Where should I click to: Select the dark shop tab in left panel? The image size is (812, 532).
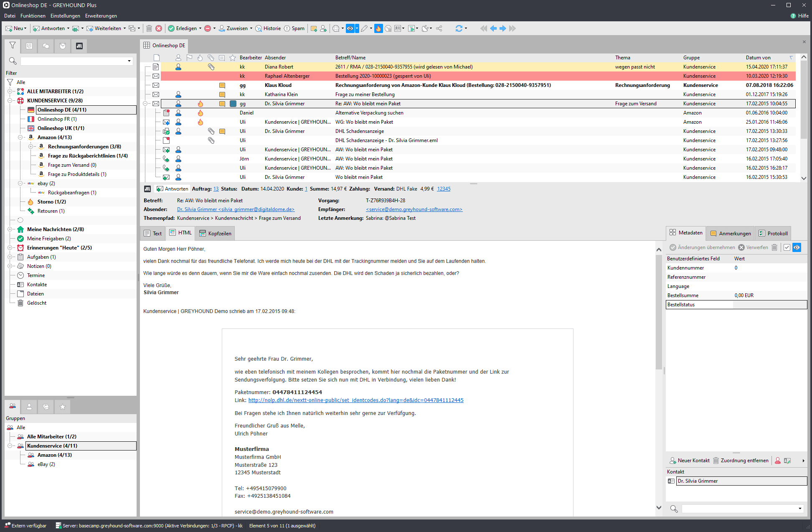(79, 46)
